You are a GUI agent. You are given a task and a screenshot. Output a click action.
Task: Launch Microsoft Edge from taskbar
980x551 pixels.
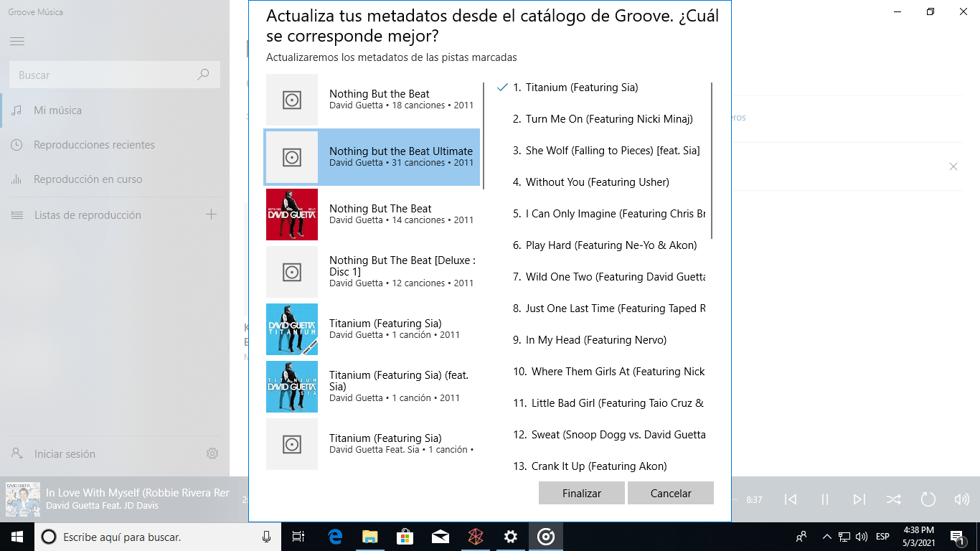tap(335, 537)
